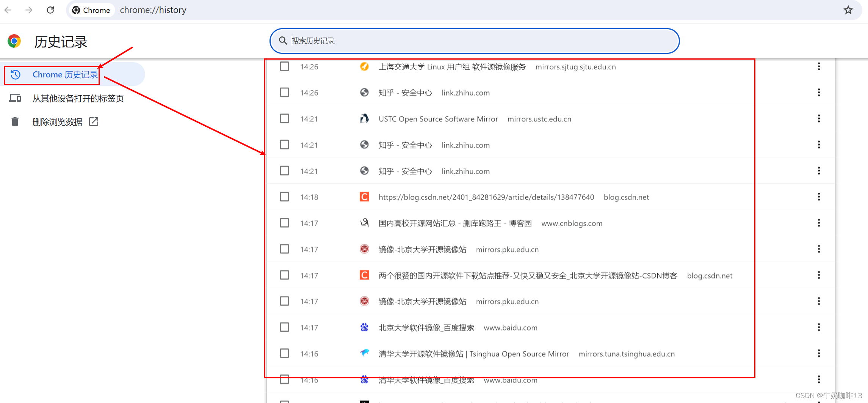Click the CSDN favicon for 两个很赞的国内开源软件
Viewport: 868px width, 403px height.
(x=364, y=275)
